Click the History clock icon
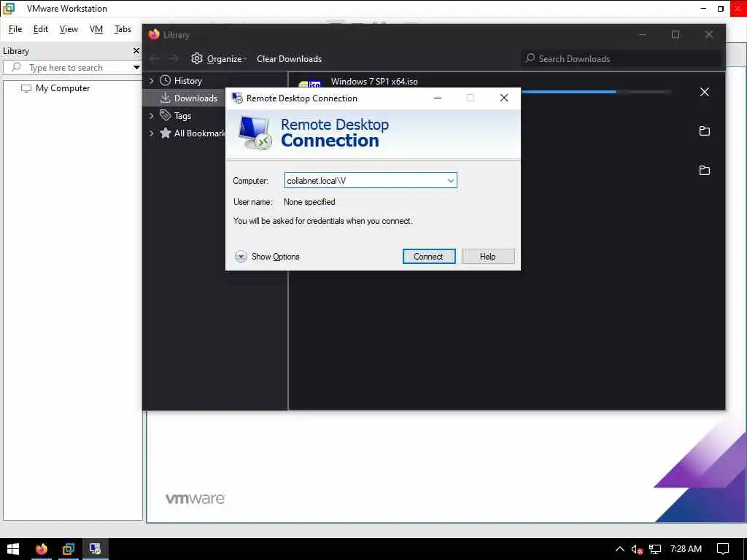Viewport: 747px width, 560px height. coord(166,80)
